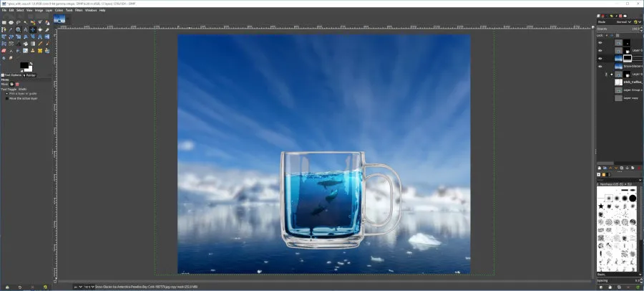Image resolution: width=644 pixels, height=291 pixels.
Task: Create a new layer from Layers panel
Action: pos(599,168)
